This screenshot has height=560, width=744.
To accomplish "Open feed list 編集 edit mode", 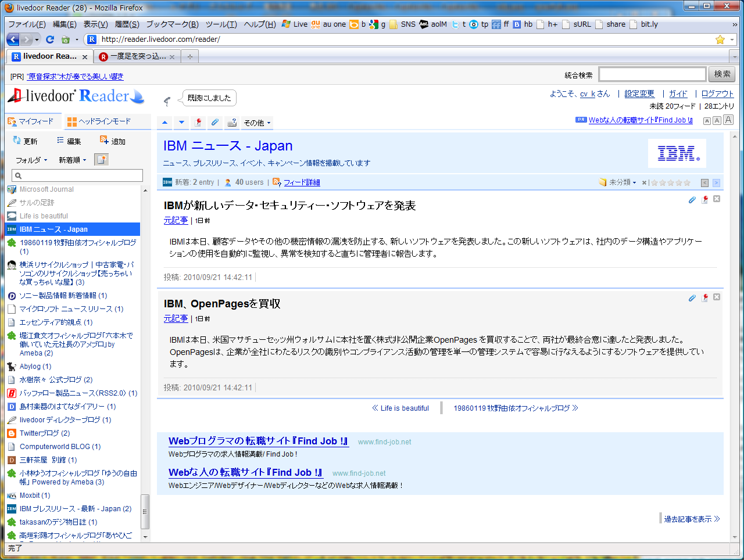I will tap(69, 141).
